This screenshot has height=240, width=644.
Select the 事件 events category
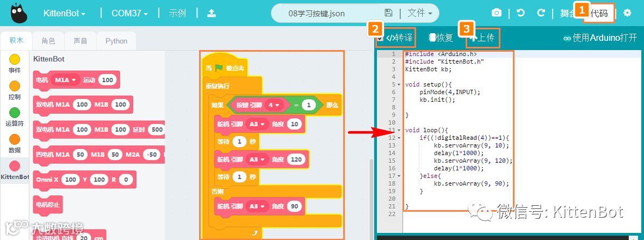[14, 64]
